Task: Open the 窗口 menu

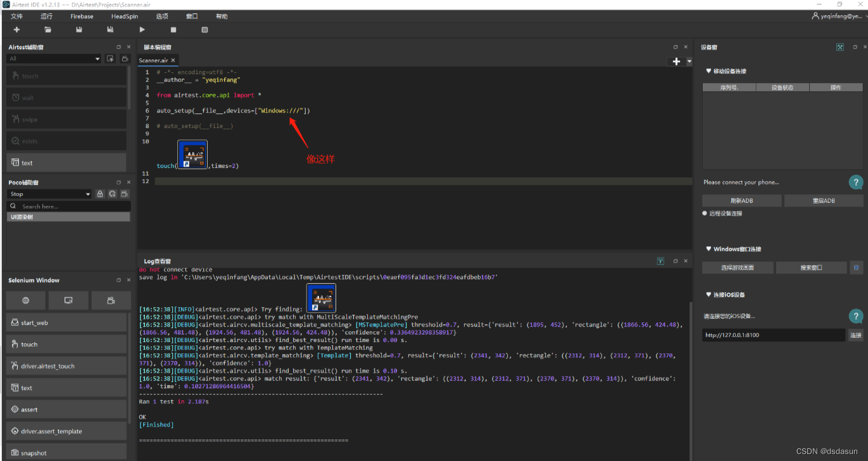Action: [x=192, y=16]
